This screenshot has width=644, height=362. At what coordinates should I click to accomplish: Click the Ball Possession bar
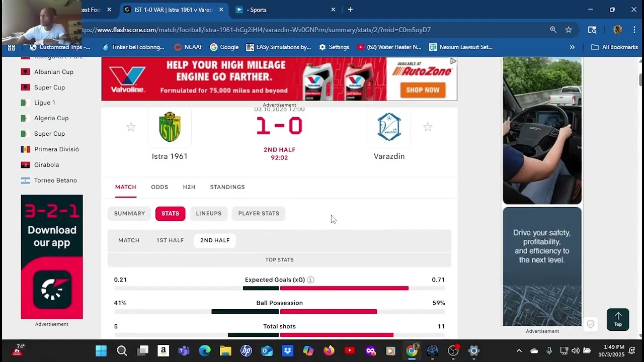pos(279,312)
